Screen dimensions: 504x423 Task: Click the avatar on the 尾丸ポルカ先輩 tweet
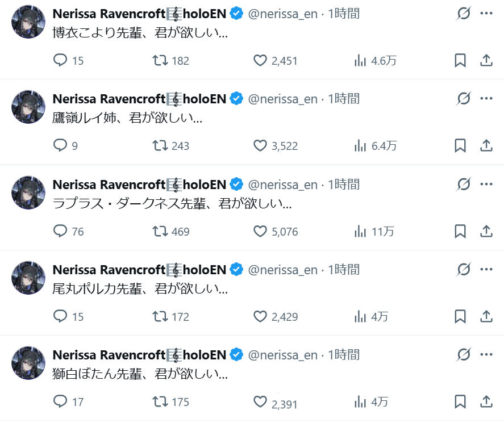[28, 278]
